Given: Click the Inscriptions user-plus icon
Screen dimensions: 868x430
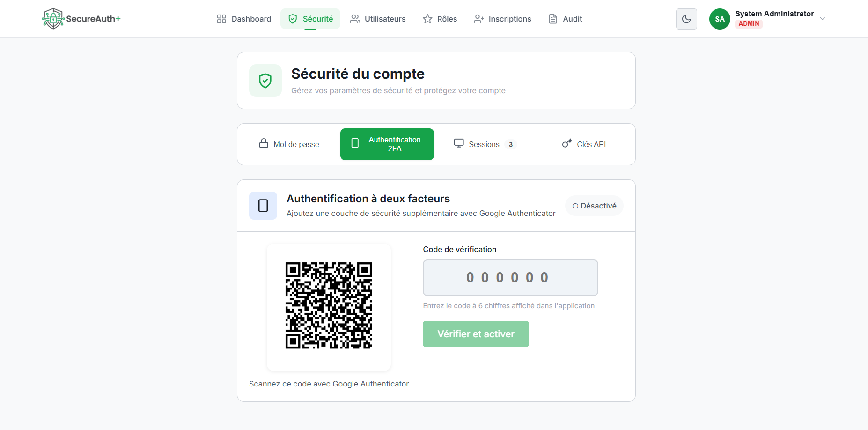Looking at the screenshot, I should 478,19.
